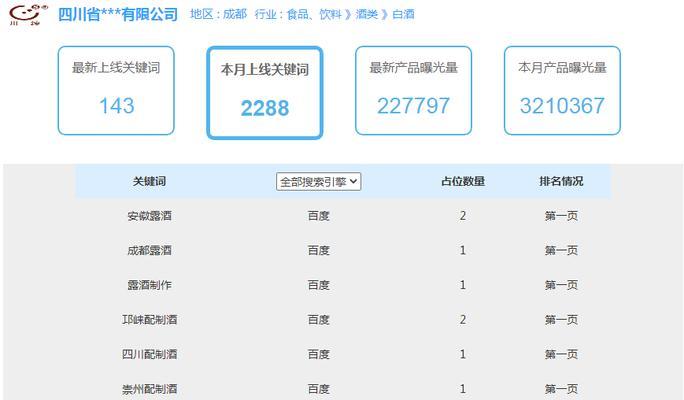Click the value 3210367

(562, 106)
